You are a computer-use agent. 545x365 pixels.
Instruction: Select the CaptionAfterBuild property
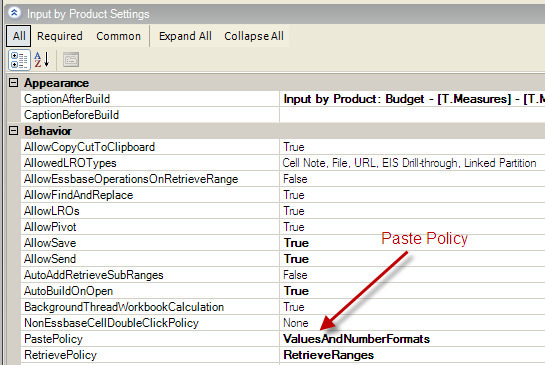click(x=150, y=99)
